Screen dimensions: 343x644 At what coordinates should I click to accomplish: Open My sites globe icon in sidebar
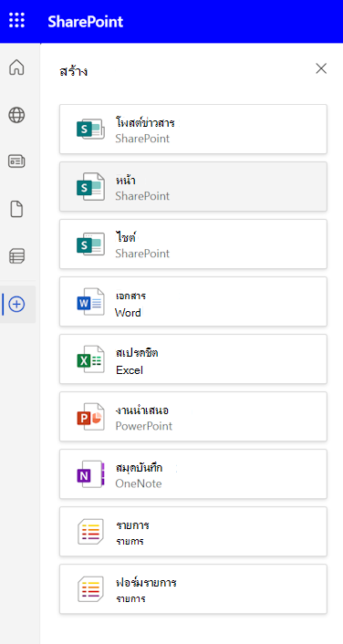[x=16, y=115]
